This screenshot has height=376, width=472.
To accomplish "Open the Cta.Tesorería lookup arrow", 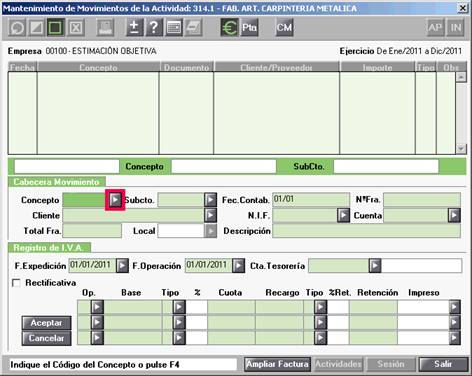I will click(375, 266).
